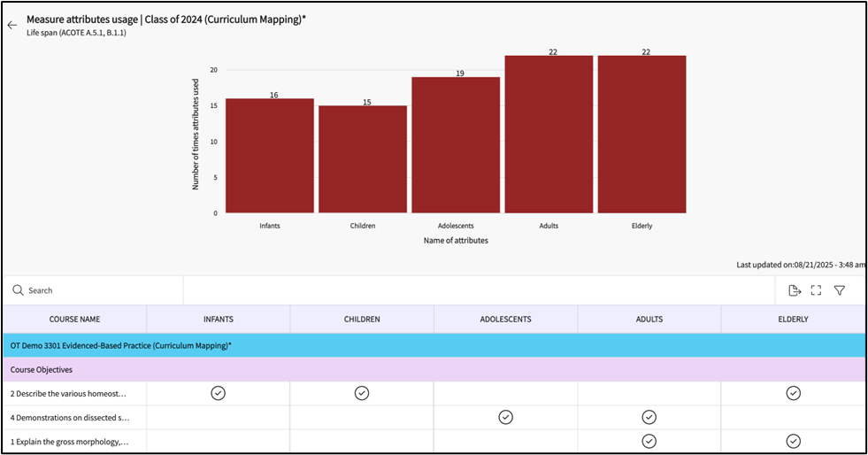This screenshot has height=455, width=868.
Task: Click the back arrow icon
Action: tap(12, 25)
